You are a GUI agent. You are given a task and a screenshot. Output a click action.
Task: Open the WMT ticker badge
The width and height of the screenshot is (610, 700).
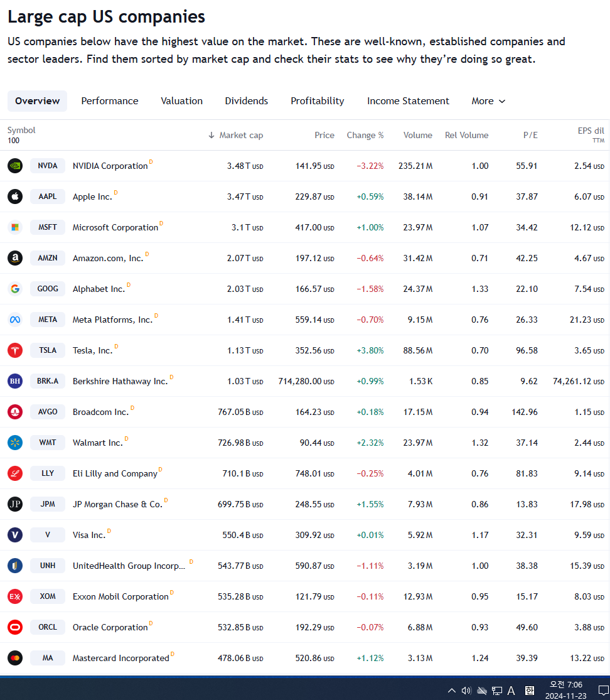48,443
